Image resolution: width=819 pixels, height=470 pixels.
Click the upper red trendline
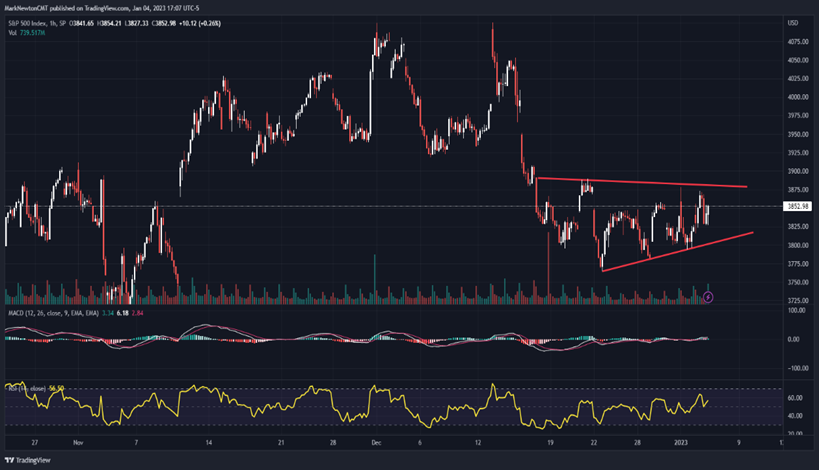coord(641,183)
